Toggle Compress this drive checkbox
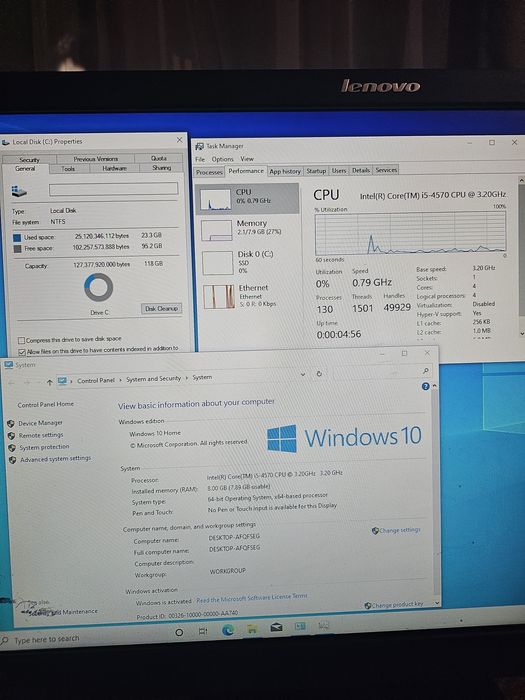 click(21, 340)
